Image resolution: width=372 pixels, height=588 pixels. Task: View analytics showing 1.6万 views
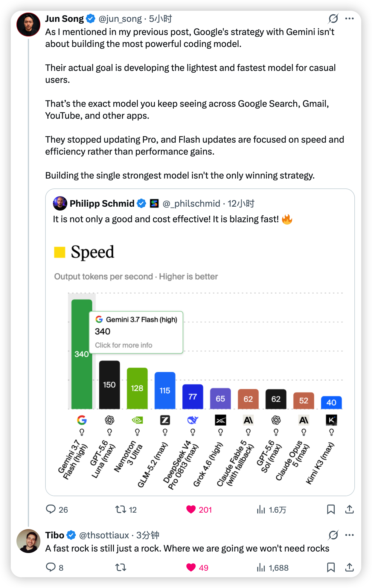(x=271, y=510)
